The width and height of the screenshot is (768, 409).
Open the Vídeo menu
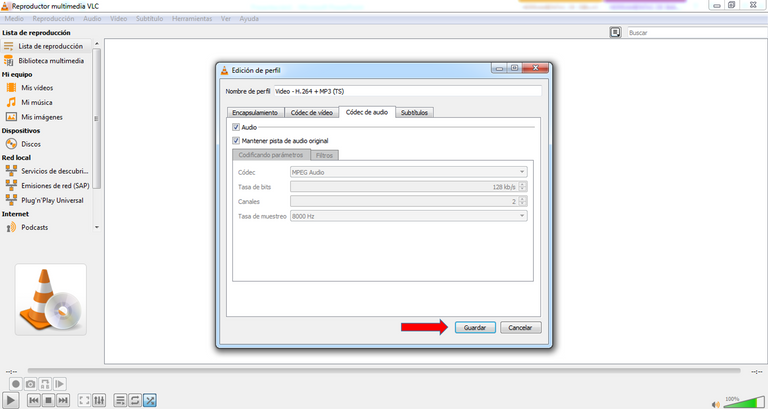[119, 19]
